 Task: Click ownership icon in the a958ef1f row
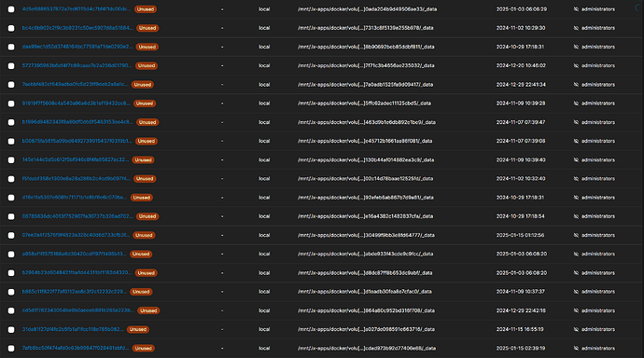(576, 254)
